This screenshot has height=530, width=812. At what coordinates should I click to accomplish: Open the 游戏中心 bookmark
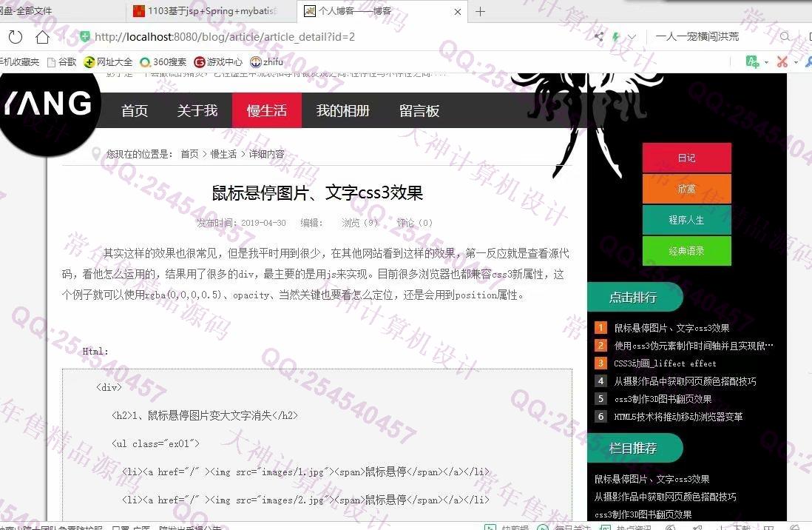click(x=218, y=62)
